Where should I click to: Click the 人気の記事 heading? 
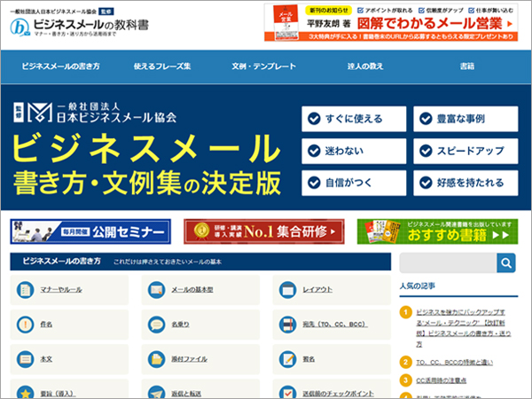click(418, 286)
